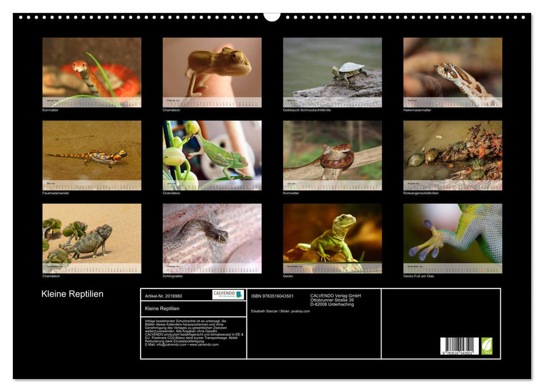
Task: Open the Rotwangenschildkröten August image
Action: 452,154
